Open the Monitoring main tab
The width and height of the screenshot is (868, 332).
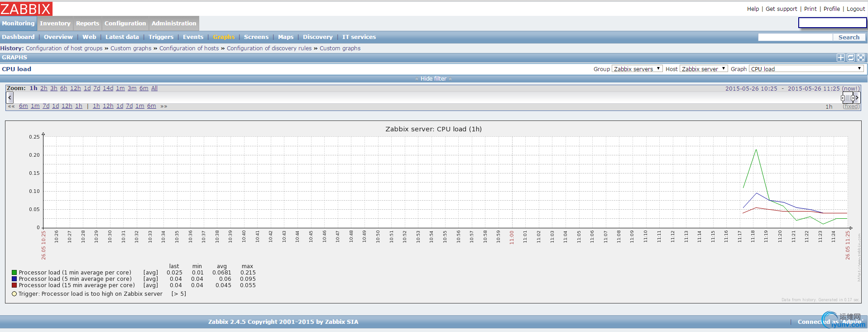click(x=18, y=24)
